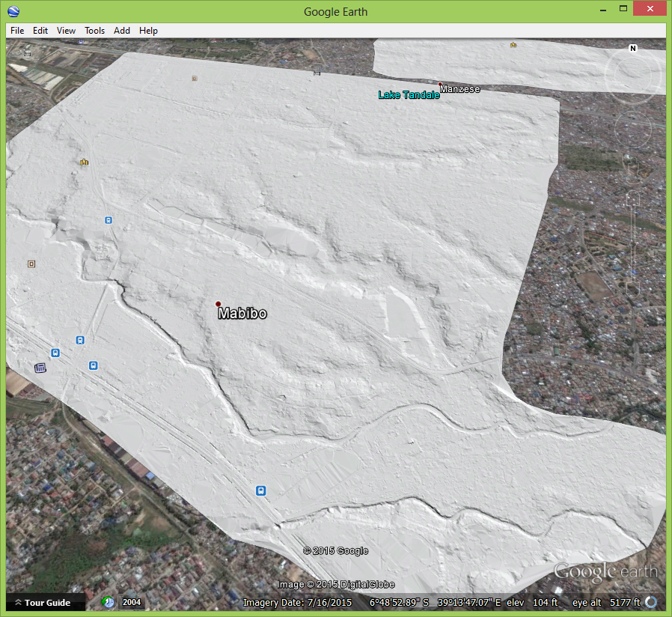Viewport: 672px width, 617px height.
Task: Click the columned building place icon
Action: click(x=40, y=368)
